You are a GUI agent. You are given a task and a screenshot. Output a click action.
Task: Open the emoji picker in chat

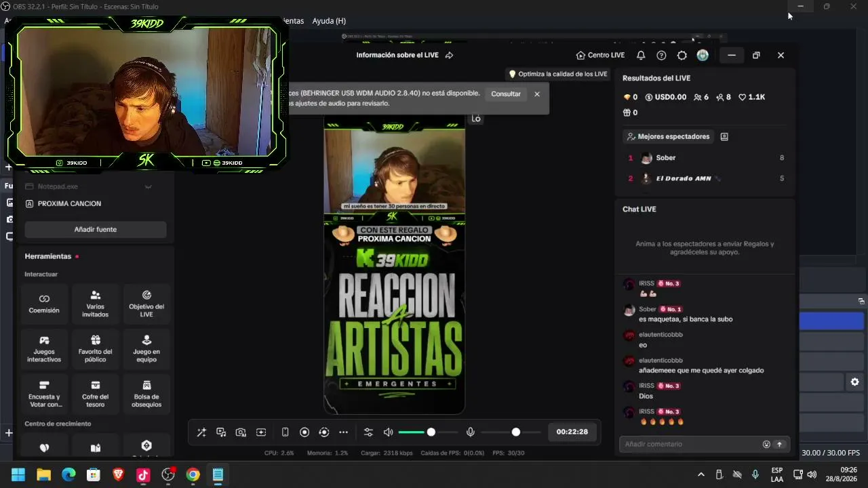[x=766, y=445]
